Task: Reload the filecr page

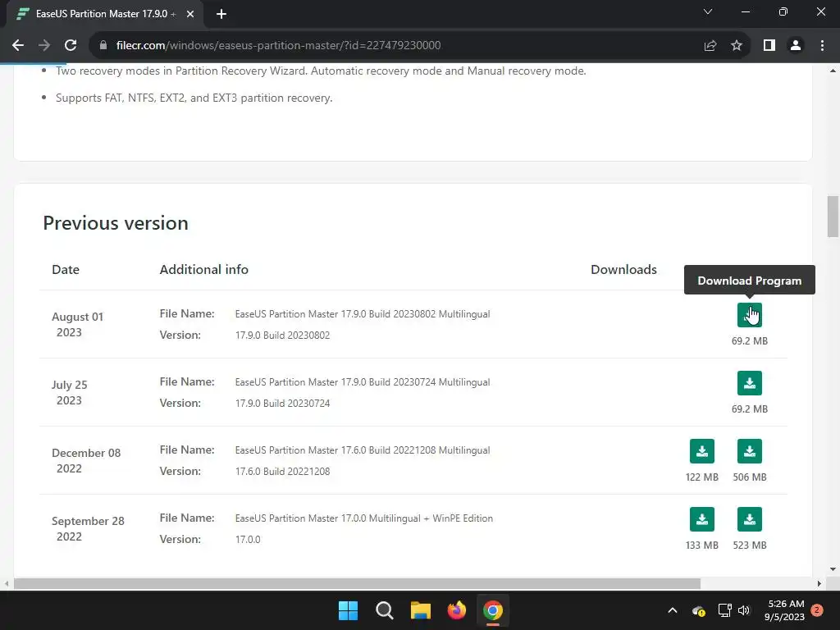Action: (x=71, y=46)
